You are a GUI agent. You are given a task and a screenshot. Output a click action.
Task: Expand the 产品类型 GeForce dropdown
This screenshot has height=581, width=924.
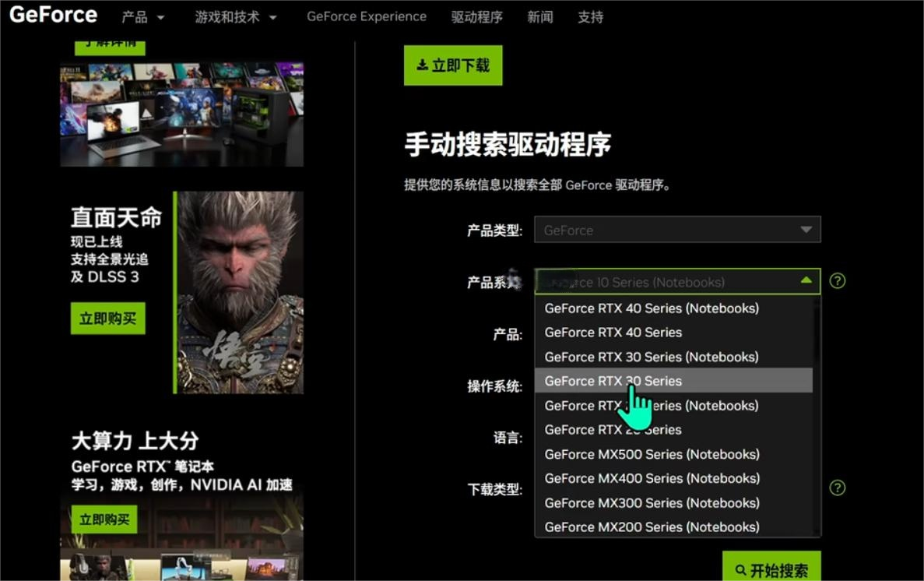(676, 230)
